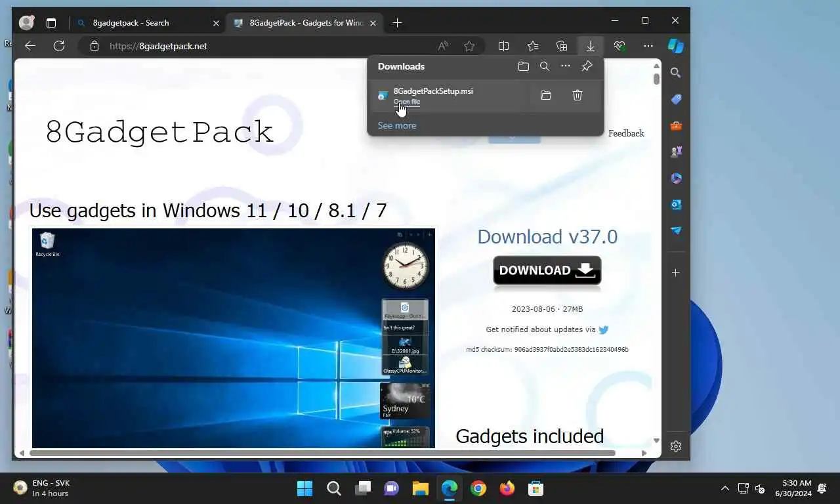Viewport: 840px width, 504px height.
Task: Open the Feedback link on page
Action: [x=626, y=133]
